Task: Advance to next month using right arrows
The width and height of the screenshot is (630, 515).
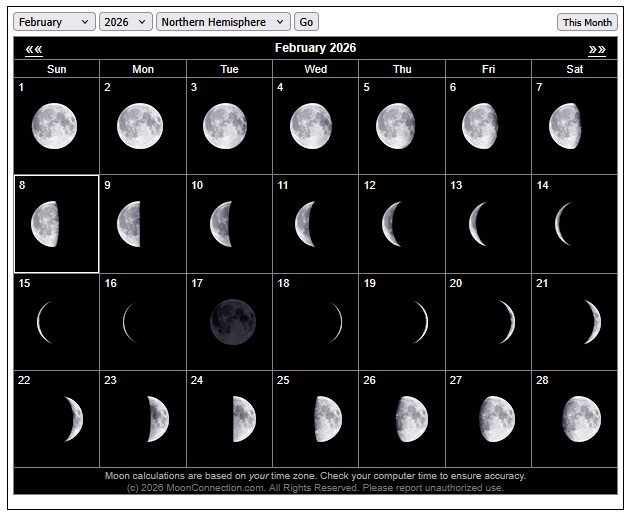Action: (597, 49)
